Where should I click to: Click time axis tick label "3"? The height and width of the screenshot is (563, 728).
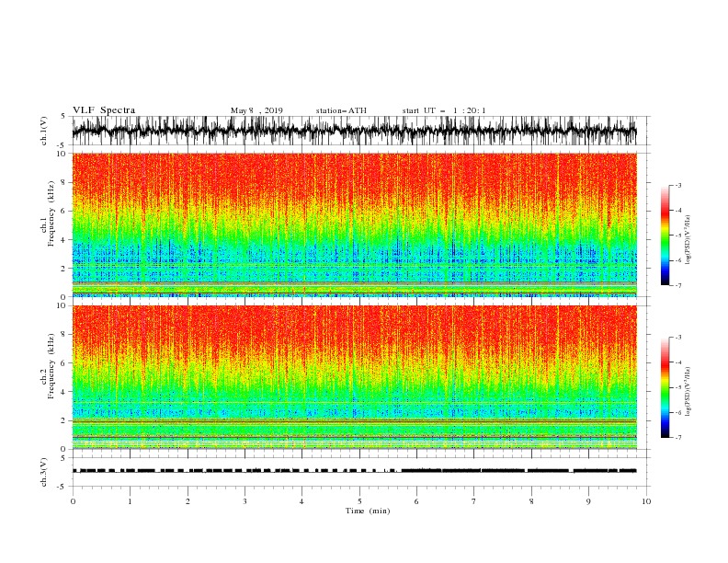pyautogui.click(x=245, y=501)
